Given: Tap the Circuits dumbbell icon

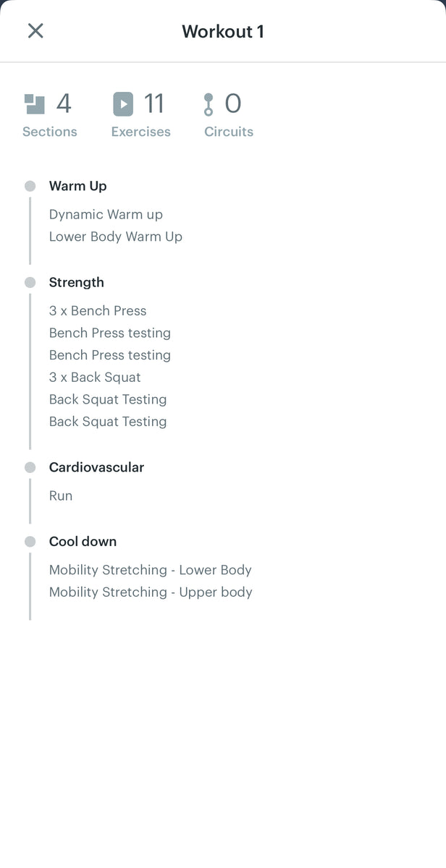Looking at the screenshot, I should 209,104.
